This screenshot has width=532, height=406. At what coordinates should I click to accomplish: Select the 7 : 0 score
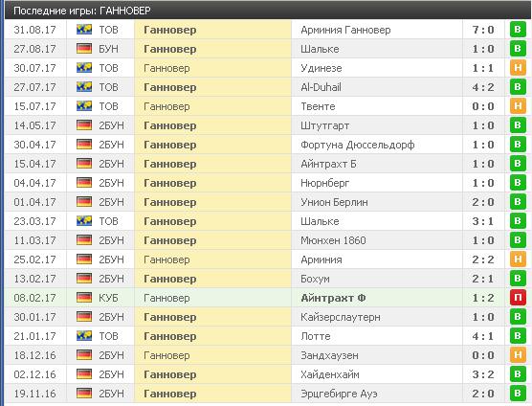[x=483, y=30]
